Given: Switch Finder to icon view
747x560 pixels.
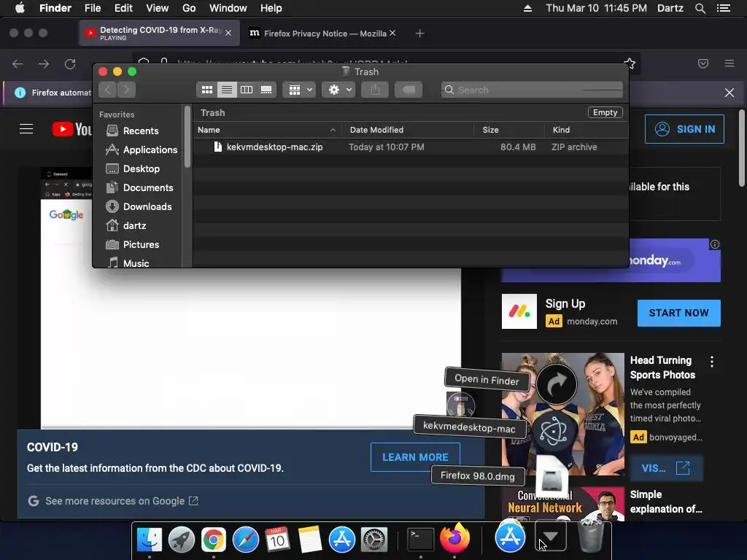Looking at the screenshot, I should pos(206,90).
